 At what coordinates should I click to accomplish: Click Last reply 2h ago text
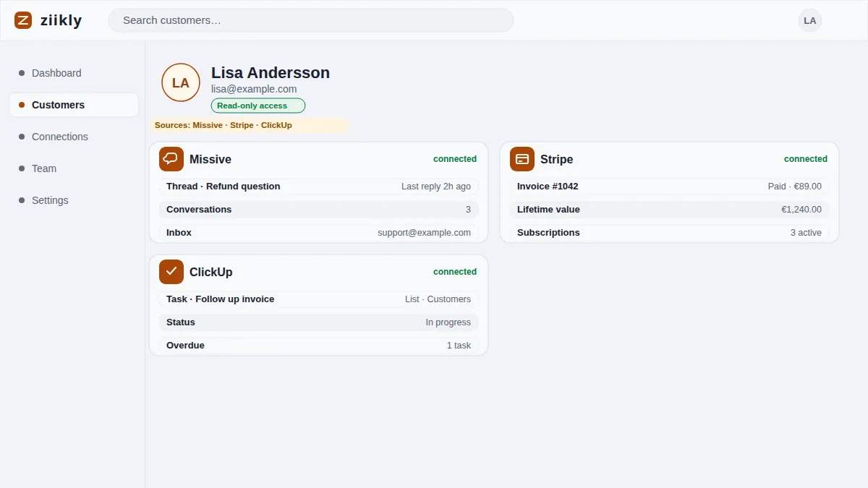click(436, 187)
